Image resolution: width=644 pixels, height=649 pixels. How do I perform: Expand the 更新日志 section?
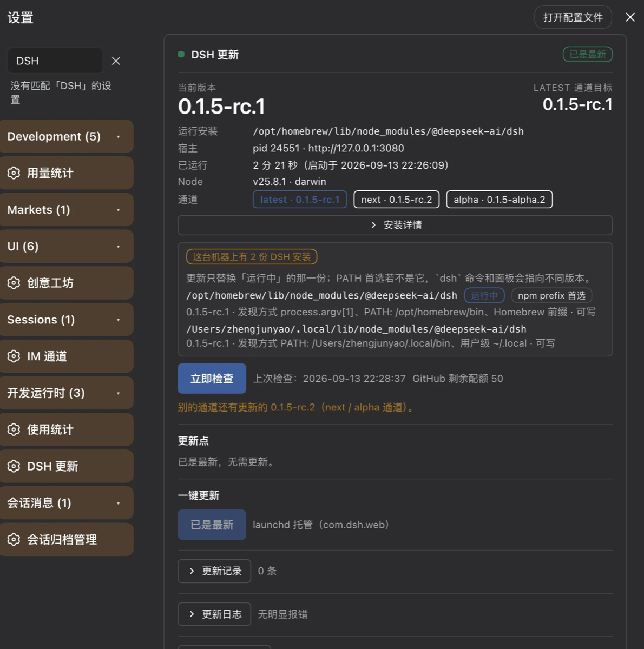[x=214, y=614]
